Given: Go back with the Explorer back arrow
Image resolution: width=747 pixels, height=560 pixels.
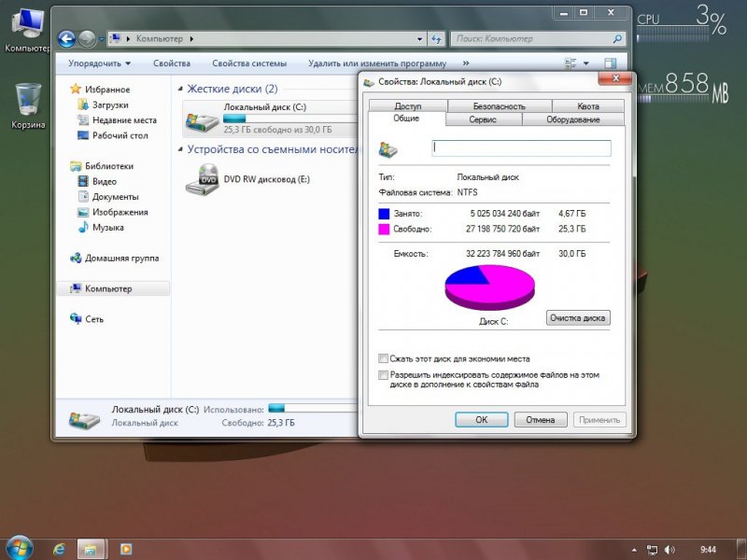Looking at the screenshot, I should coord(66,39).
